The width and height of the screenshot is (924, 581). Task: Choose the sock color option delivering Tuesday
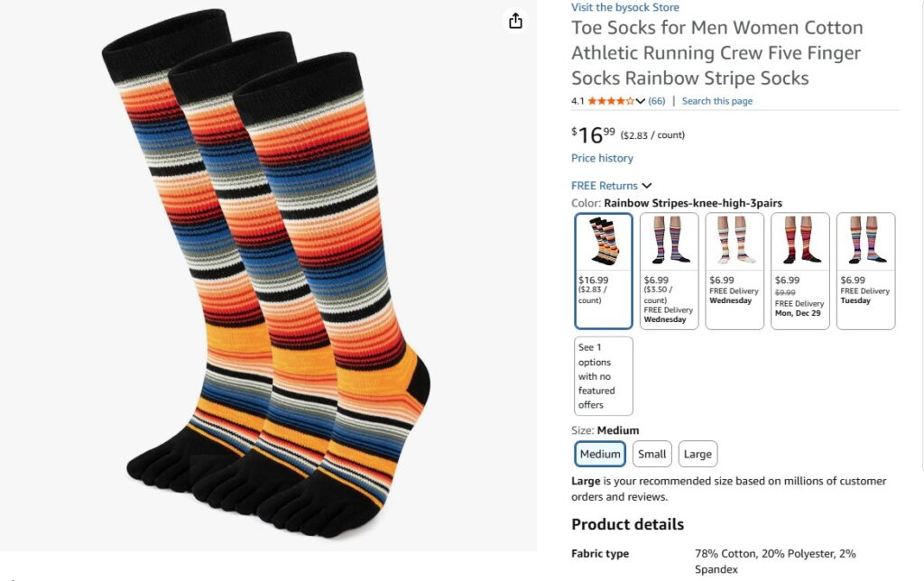(865, 271)
